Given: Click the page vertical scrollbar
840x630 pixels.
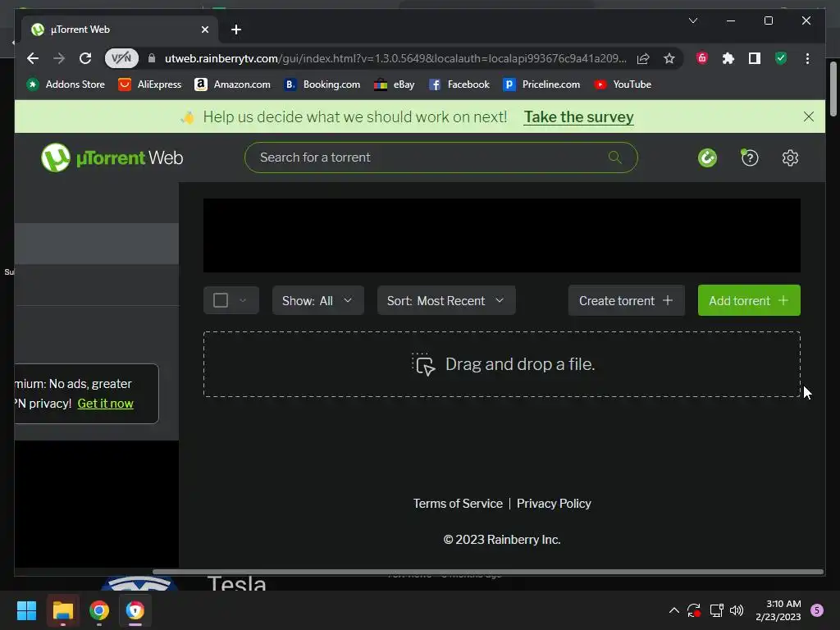Looking at the screenshot, I should click(x=833, y=89).
